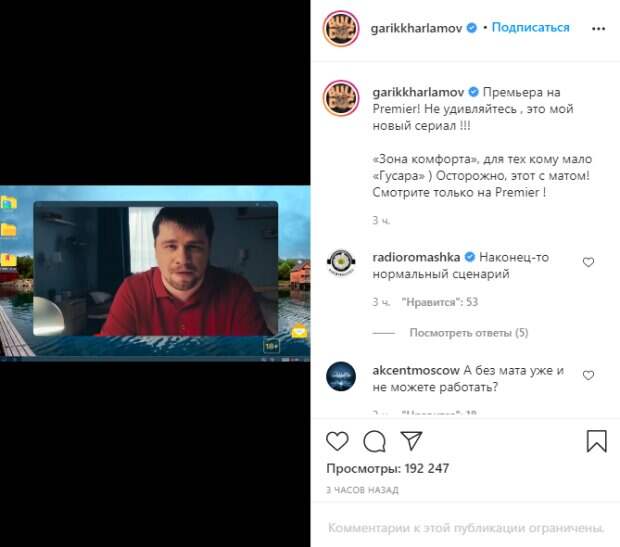Open the "3 ЧАСОВ НАЗАД" timestamp link
This screenshot has width=620, height=547.
(362, 490)
